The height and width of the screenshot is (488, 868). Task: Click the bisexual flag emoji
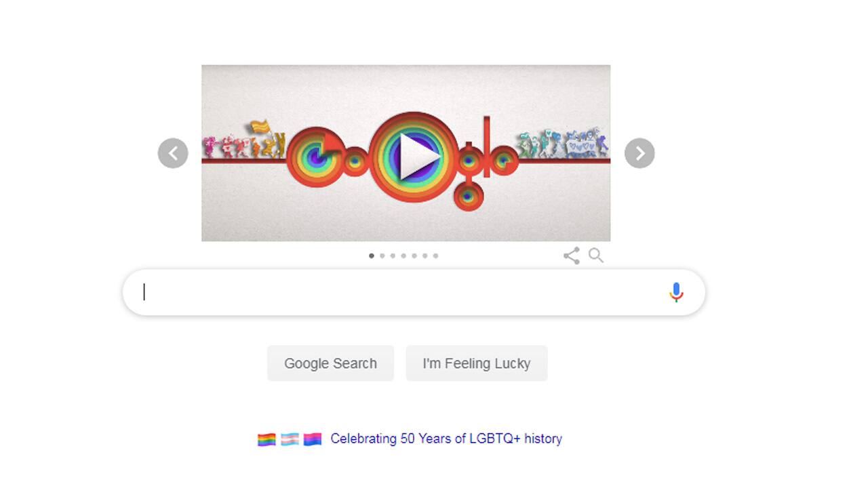click(x=312, y=439)
